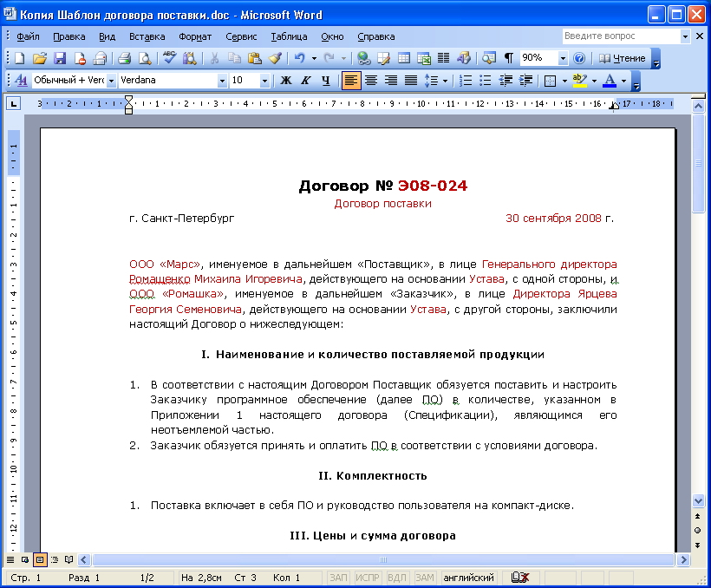
Task: Open Word help with the question mark icon
Action: (579, 58)
